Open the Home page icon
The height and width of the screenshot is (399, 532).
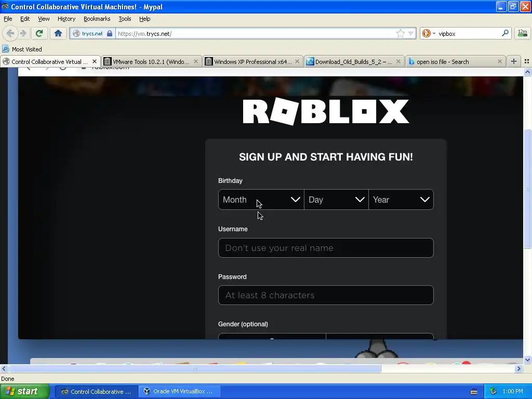point(58,33)
